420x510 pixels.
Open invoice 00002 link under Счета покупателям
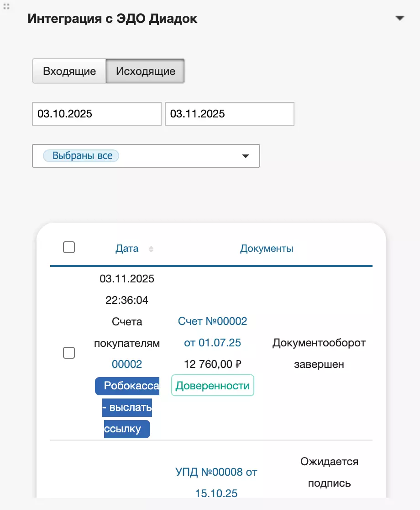(127, 364)
